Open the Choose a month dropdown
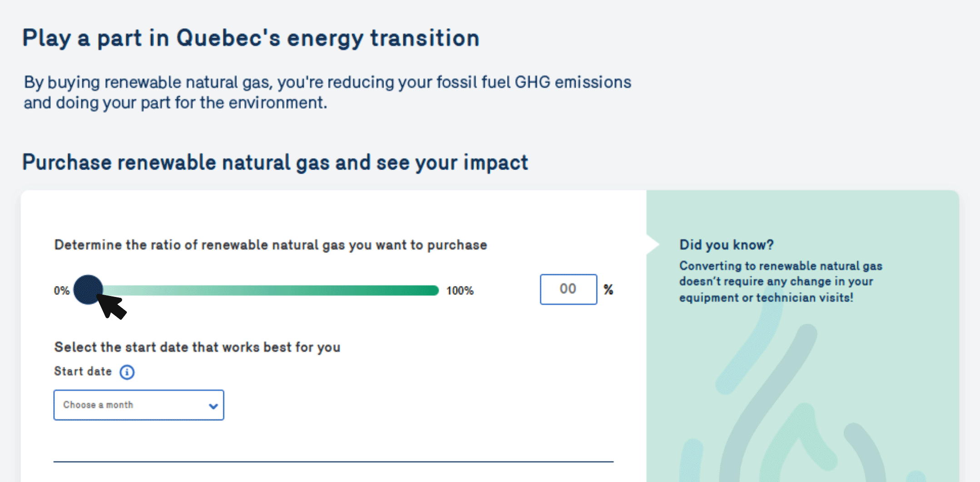Image resolution: width=980 pixels, height=482 pixels. tap(139, 405)
